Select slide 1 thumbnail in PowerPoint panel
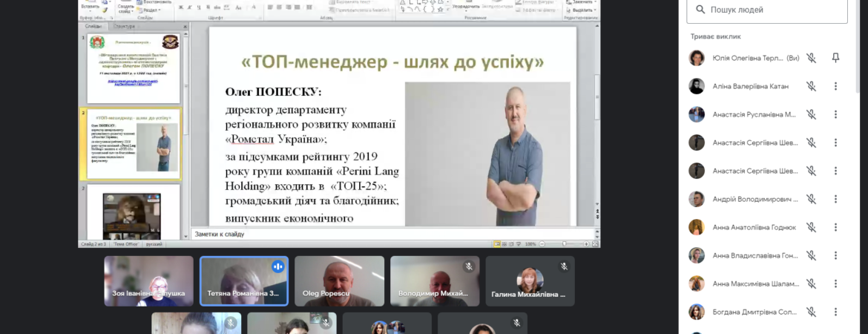868x334 pixels. point(134,68)
